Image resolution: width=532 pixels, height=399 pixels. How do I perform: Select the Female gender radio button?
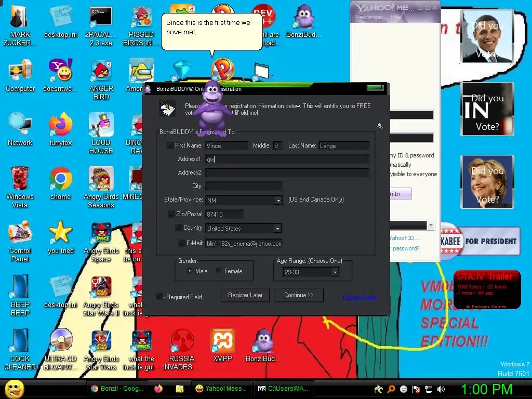point(218,271)
